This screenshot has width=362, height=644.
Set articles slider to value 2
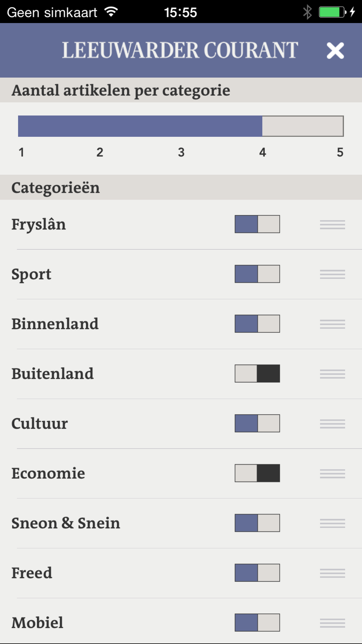pyautogui.click(x=100, y=126)
